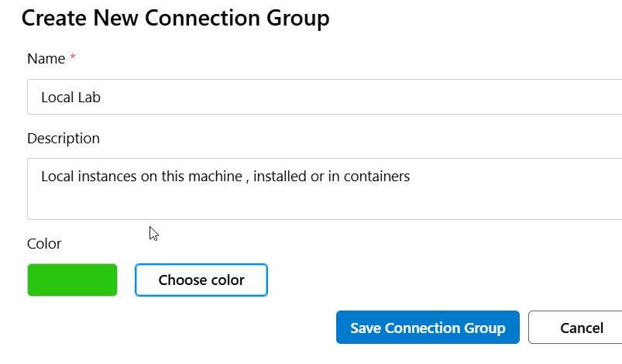Click the Save Connection Group button
622x364 pixels.
point(428,328)
